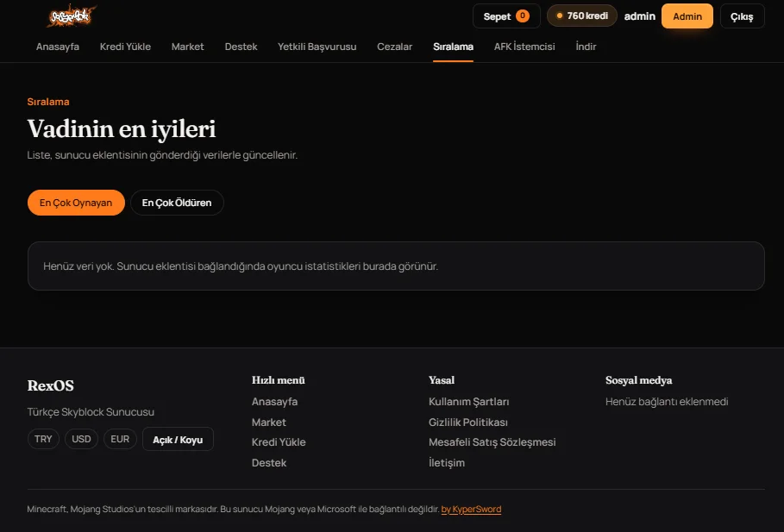Viewport: 784px width, 532px height.
Task: Click the 760 kredi balance pill
Action: [x=582, y=16]
